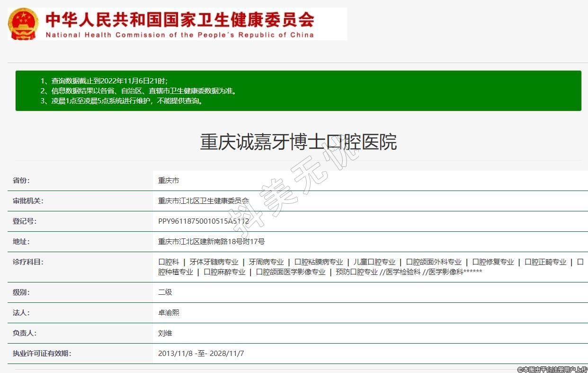Click the legal person name 卓渝熙

click(169, 313)
